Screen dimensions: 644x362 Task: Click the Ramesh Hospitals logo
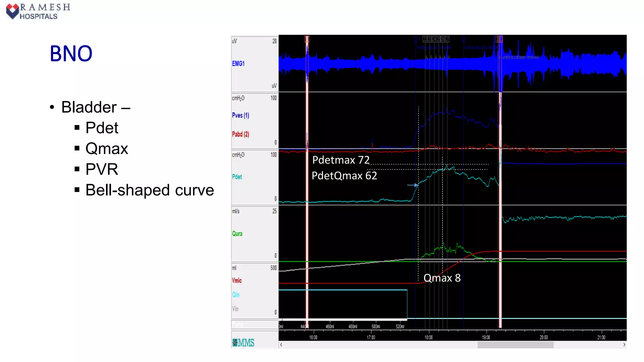pyautogui.click(x=38, y=11)
